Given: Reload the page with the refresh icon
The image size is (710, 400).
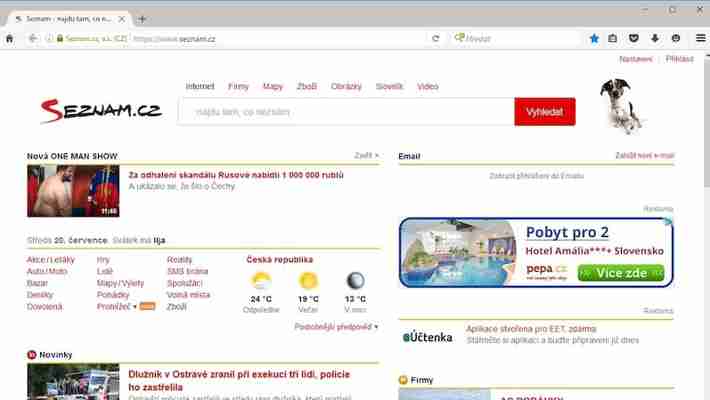Looking at the screenshot, I should tap(436, 39).
